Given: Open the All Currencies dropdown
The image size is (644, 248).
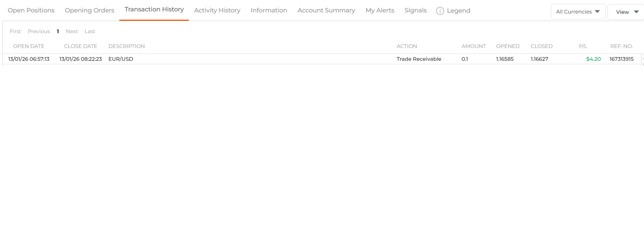Looking at the screenshot, I should pyautogui.click(x=578, y=12).
